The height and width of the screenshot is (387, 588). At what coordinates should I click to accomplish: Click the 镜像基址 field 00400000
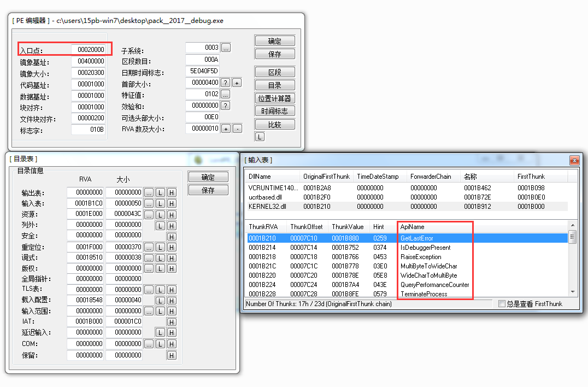click(x=89, y=61)
